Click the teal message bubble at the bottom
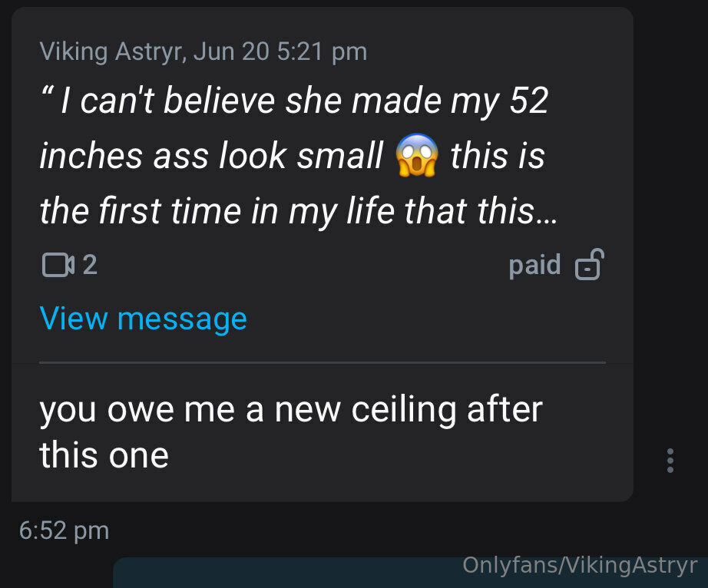Image resolution: width=708 pixels, height=588 pixels. pyautogui.click(x=410, y=573)
